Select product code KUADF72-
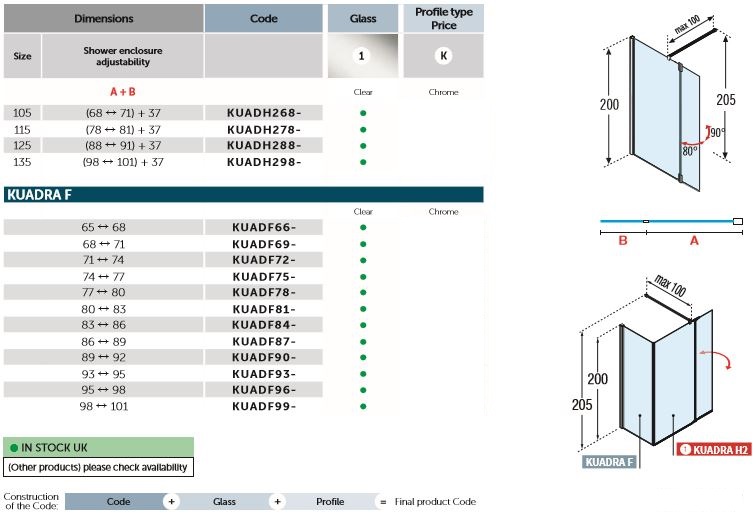The width and height of the screenshot is (756, 521). pos(264,260)
